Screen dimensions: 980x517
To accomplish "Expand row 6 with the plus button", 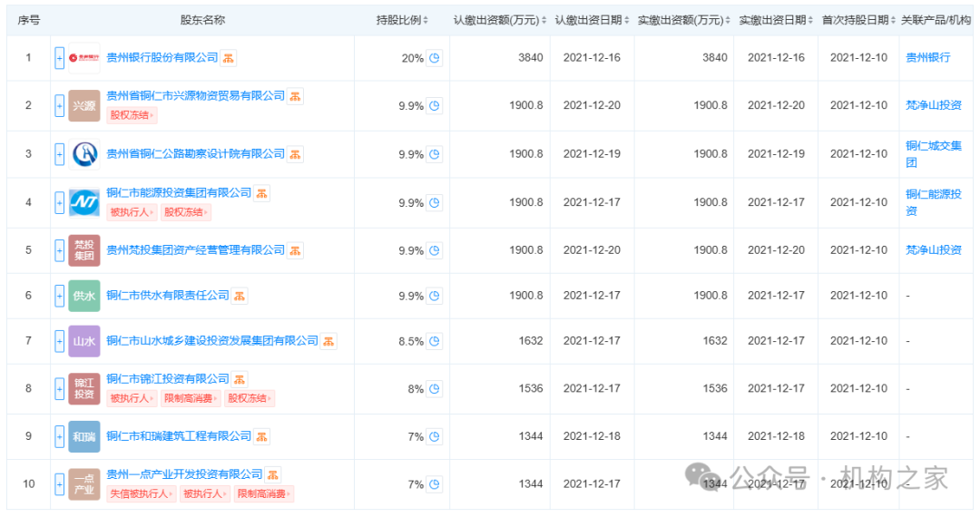I will point(59,296).
